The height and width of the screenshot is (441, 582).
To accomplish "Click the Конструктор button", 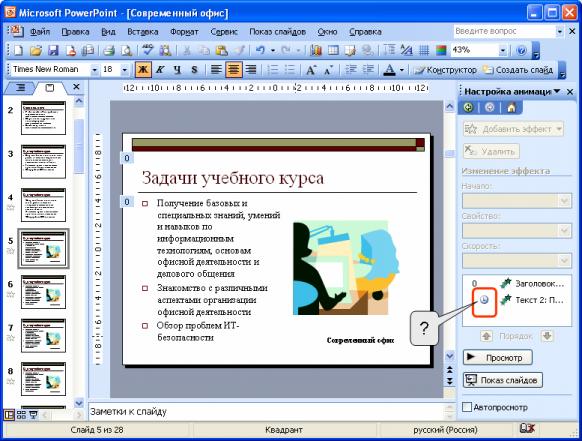I will [445, 69].
